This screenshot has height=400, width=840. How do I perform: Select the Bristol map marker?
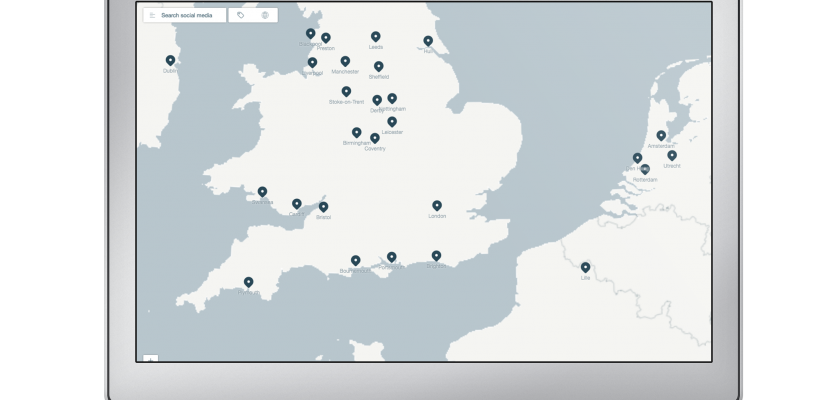pyautogui.click(x=323, y=207)
